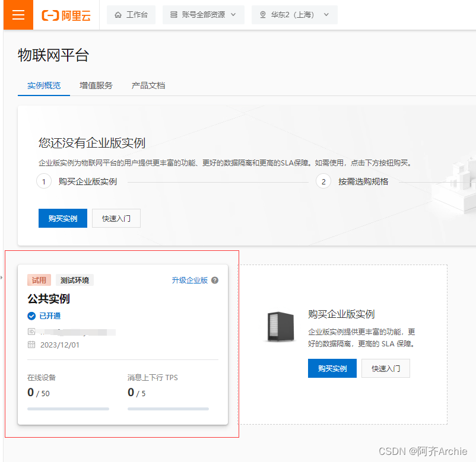Click the resource stack icon beside 账号全部资源

click(174, 15)
